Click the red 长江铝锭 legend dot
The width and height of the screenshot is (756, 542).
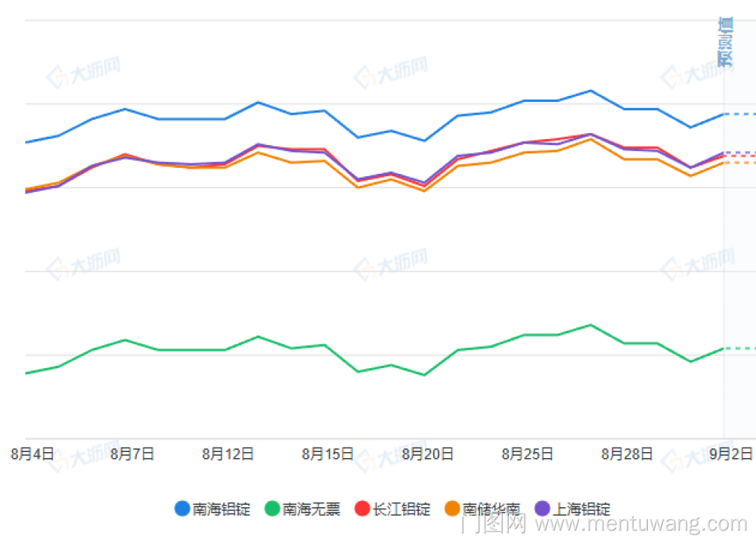point(362,509)
